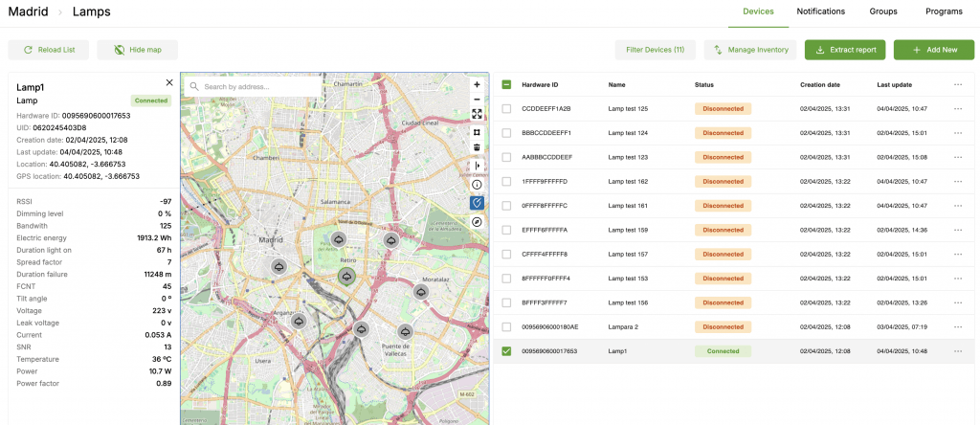Open more options for Lamp test 156
Image resolution: width=980 pixels, height=425 pixels.
point(957,302)
